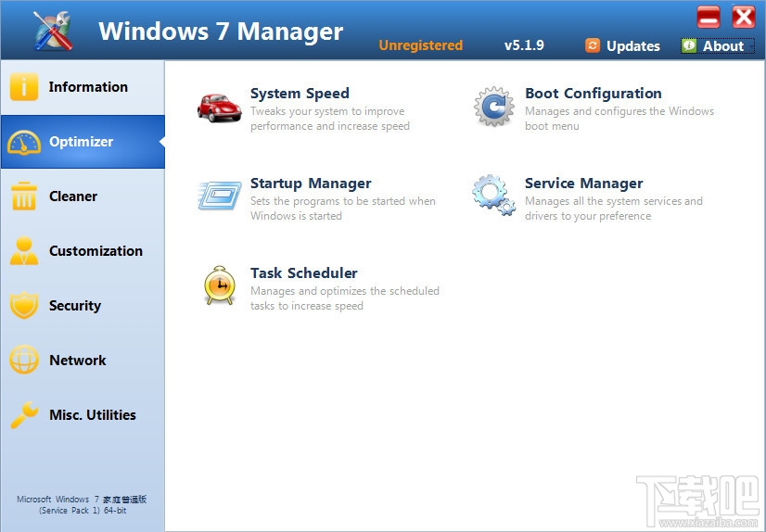
Task: Open the Customization tab label
Action: point(96,251)
